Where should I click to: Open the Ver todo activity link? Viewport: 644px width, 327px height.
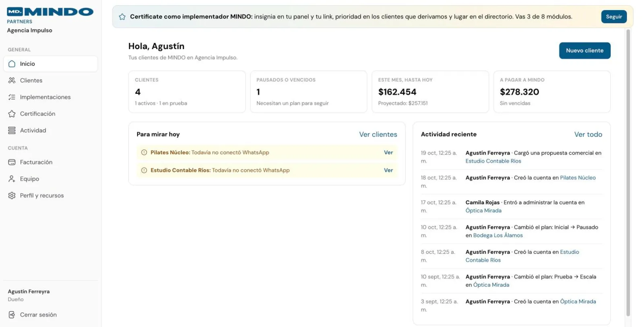588,135
